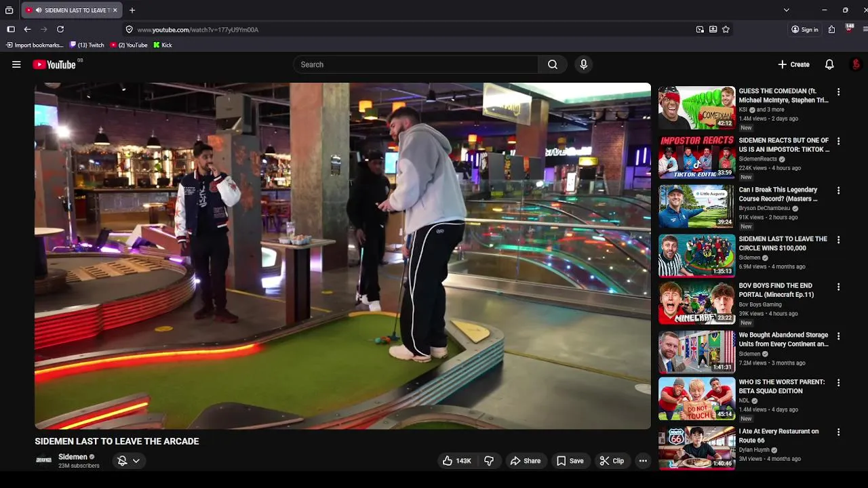Open Route 66 restaurants thumbnail
868x488 pixels.
696,448
